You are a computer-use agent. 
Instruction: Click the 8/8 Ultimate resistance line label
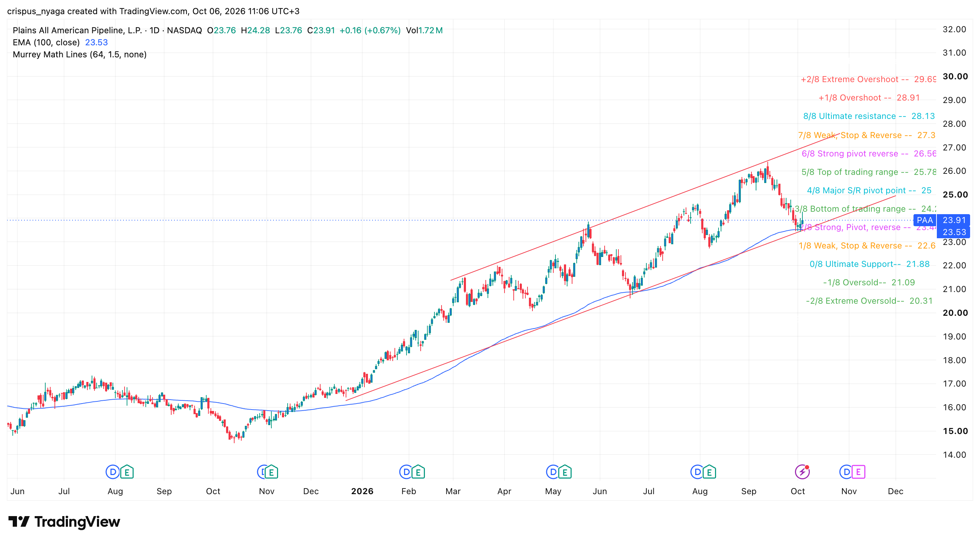pyautogui.click(x=869, y=116)
